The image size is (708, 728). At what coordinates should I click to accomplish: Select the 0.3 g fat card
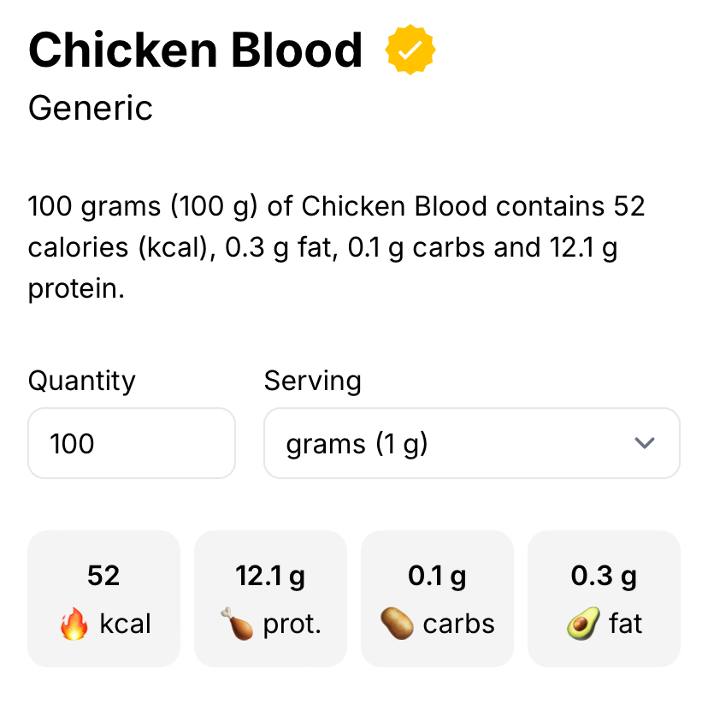(604, 599)
